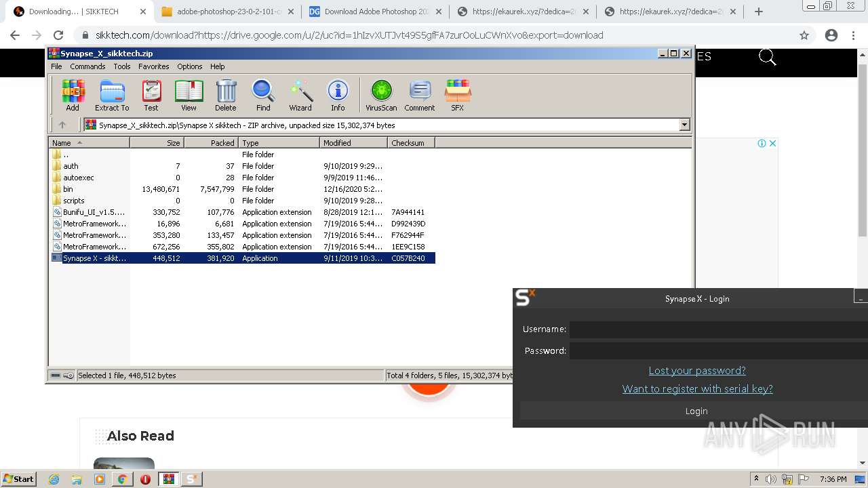Open Chrome profile icon
Viewport: 868px width, 488px height.
tap(831, 35)
